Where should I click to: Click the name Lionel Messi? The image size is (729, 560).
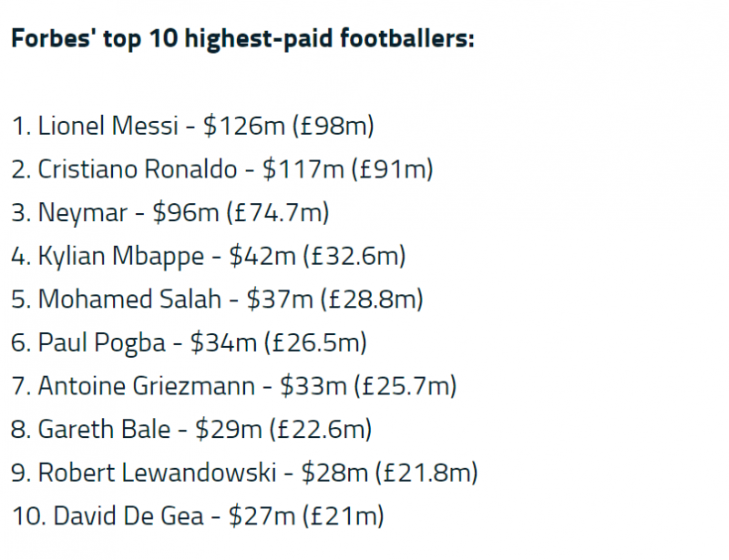(x=108, y=127)
